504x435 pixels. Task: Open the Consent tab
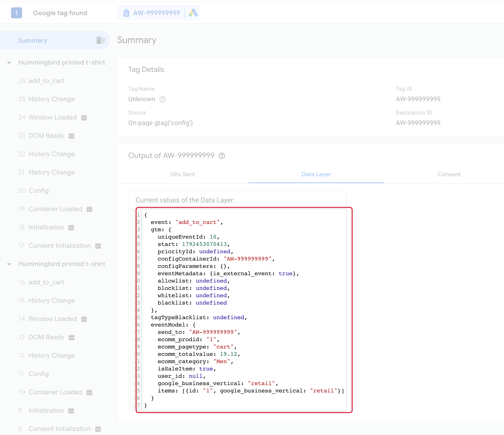click(449, 174)
